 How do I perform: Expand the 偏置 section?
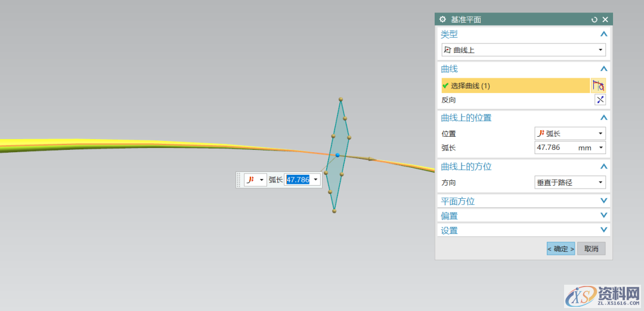click(603, 215)
